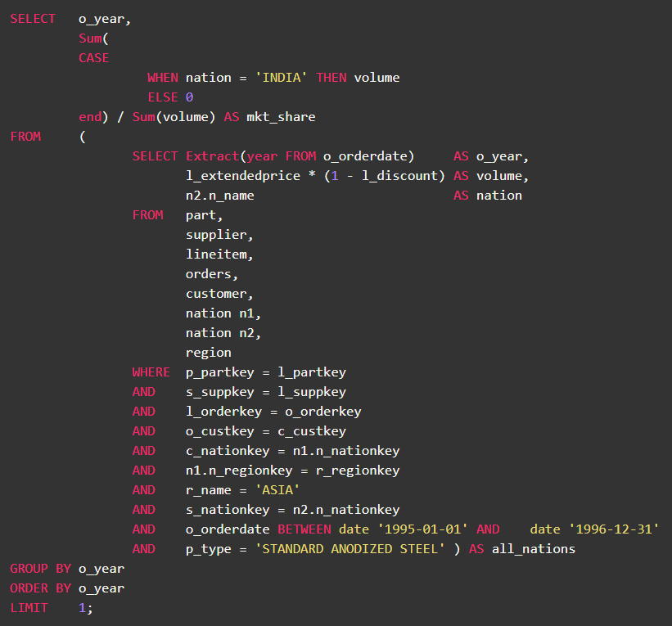Click the WHERE keyword
The width and height of the screenshot is (672, 626).
[x=151, y=372]
